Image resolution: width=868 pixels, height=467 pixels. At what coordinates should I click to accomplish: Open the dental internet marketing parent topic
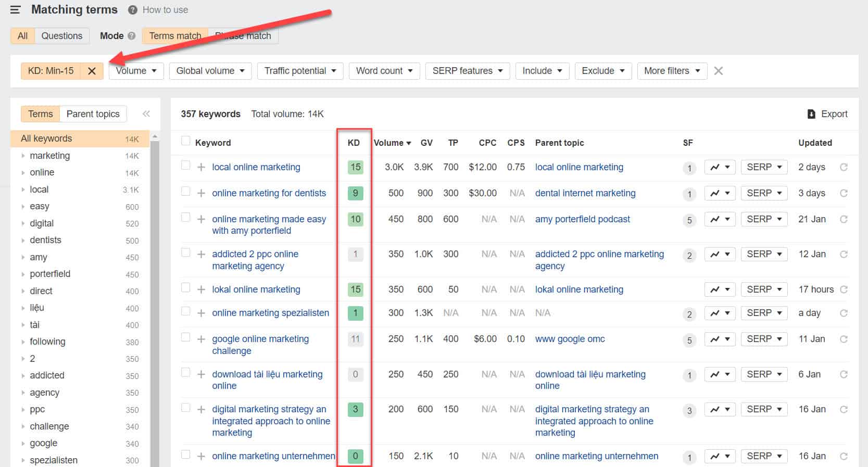point(585,193)
